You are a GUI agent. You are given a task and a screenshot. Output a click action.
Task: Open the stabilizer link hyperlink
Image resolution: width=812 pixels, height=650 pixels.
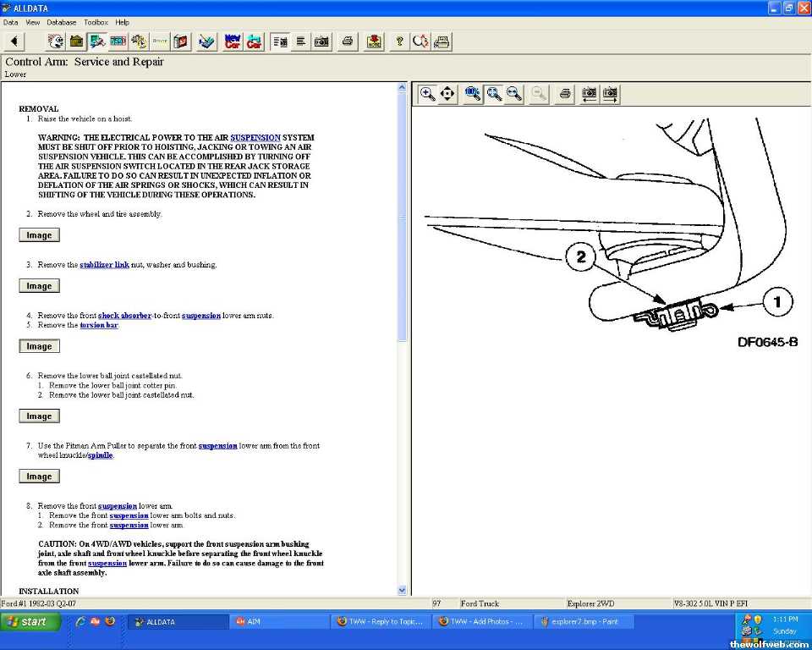tap(104, 265)
